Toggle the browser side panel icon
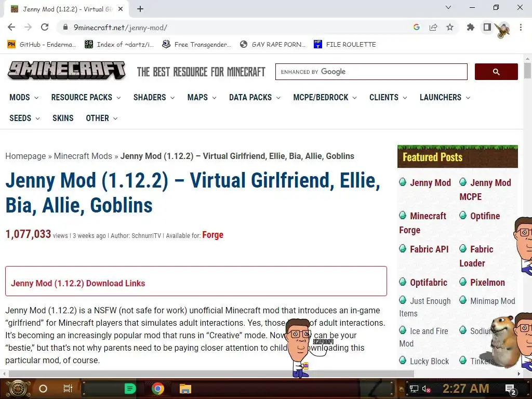This screenshot has width=532, height=399. (x=487, y=27)
